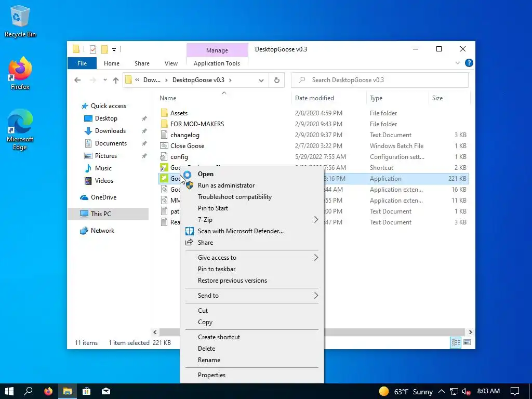This screenshot has height=399, width=532.
Task: Switch to the View ribbon tab
Action: coord(171,63)
